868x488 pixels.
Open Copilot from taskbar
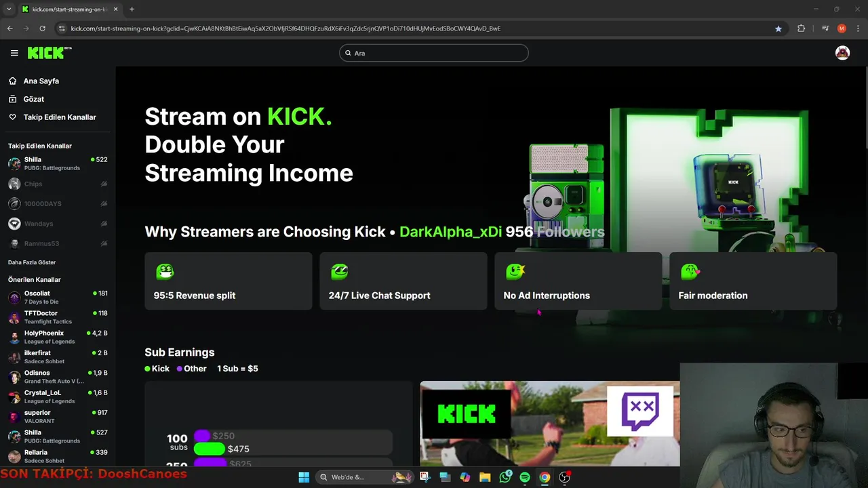465,477
